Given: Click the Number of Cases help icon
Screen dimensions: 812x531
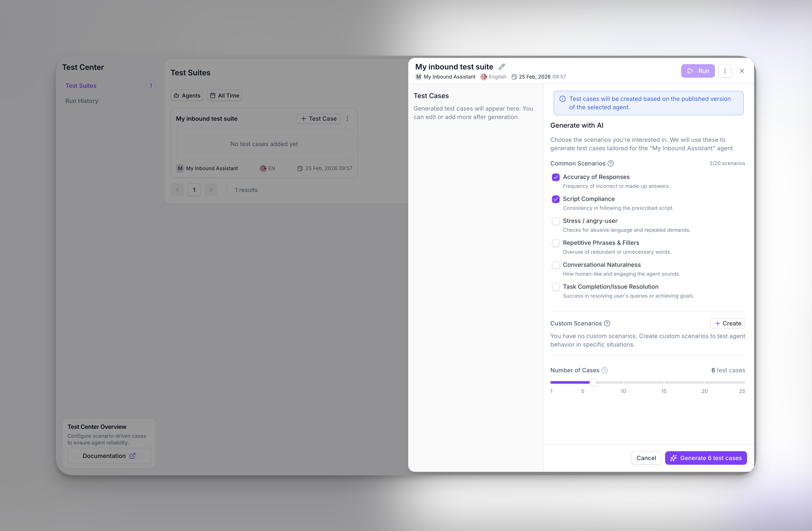Looking at the screenshot, I should [x=605, y=370].
